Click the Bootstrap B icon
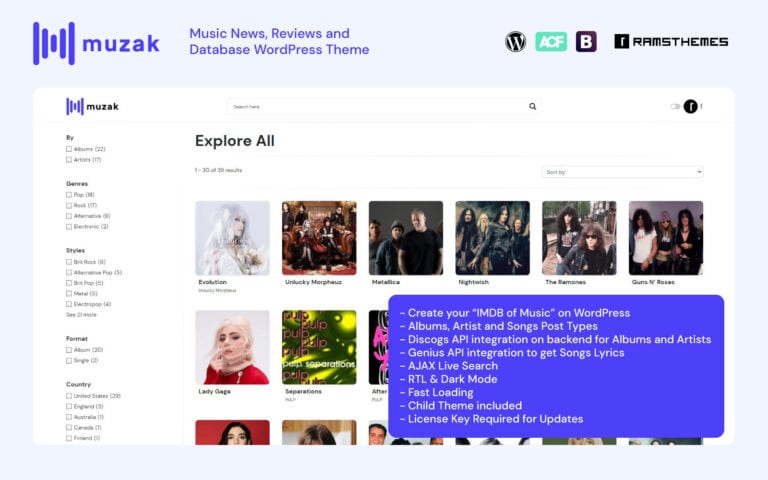This screenshot has width=768, height=480. click(x=586, y=42)
